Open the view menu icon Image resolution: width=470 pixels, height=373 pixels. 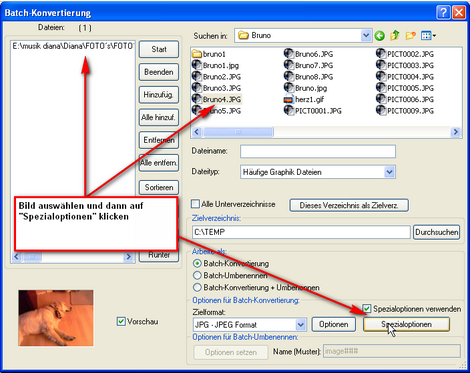(428, 35)
